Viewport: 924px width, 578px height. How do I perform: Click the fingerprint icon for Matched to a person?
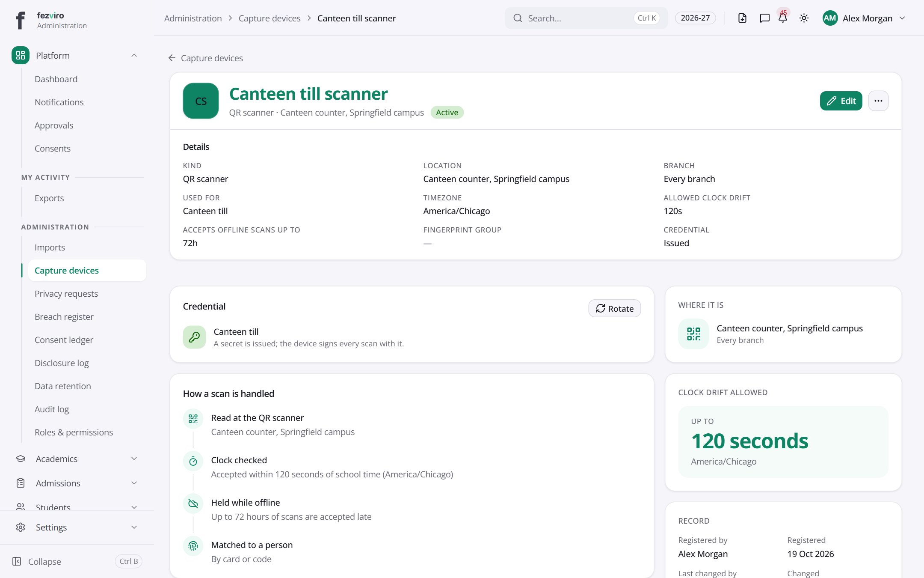tap(193, 546)
